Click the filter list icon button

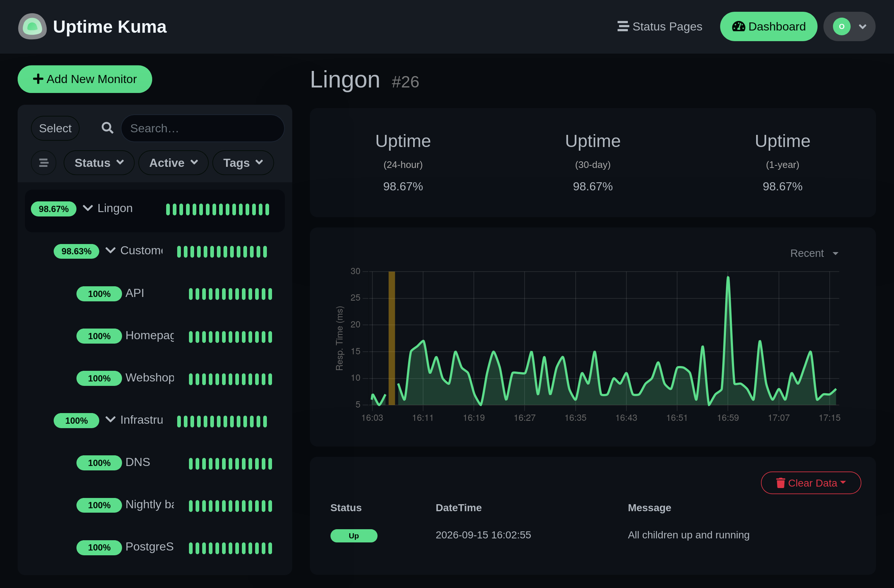click(44, 162)
